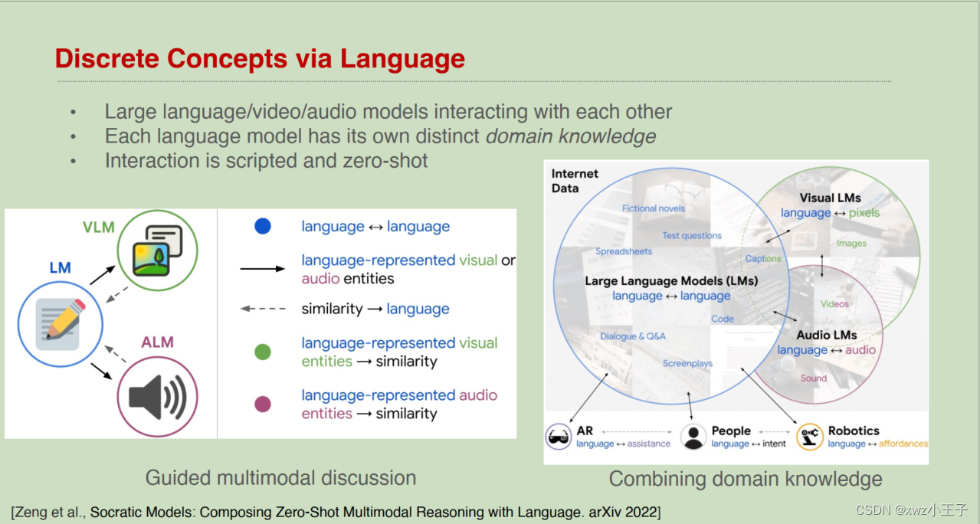Screen dimensions: 980x524
Task: Select the Screenplays label
Action: [687, 364]
